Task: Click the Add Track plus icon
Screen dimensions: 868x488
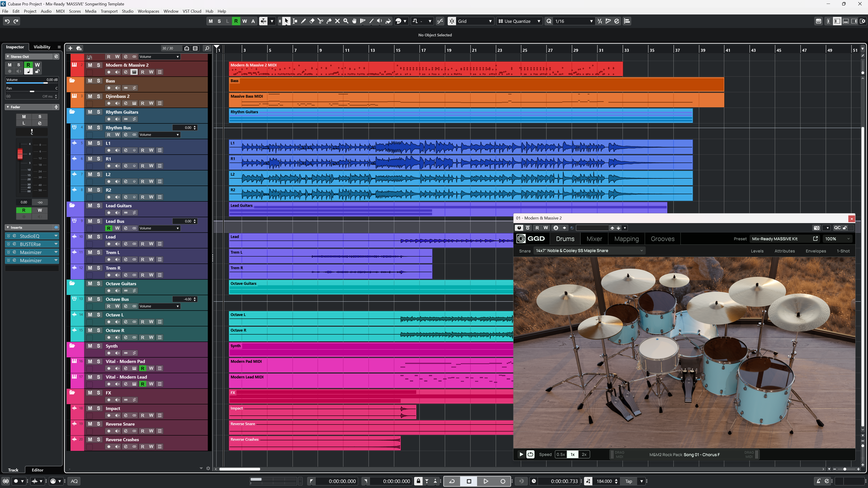Action: tap(70, 48)
